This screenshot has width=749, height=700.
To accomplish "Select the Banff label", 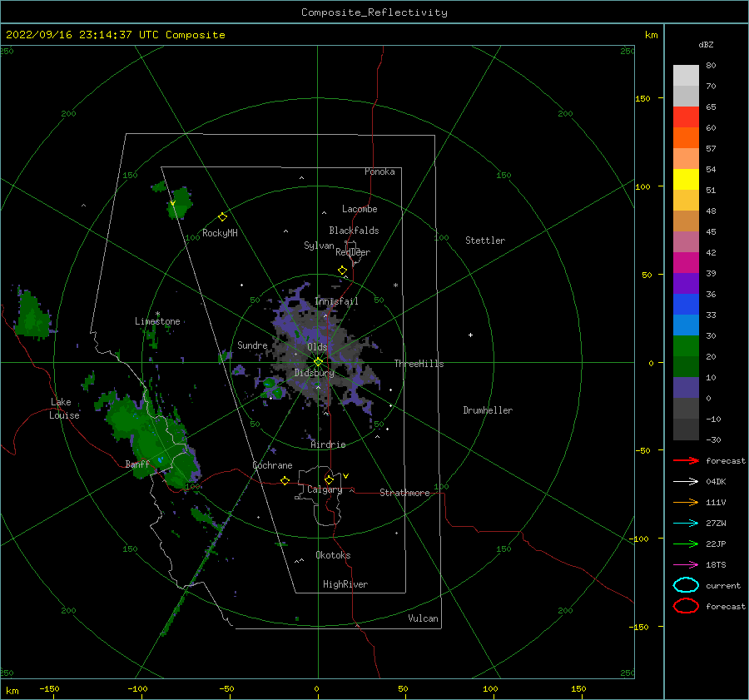I will (137, 464).
